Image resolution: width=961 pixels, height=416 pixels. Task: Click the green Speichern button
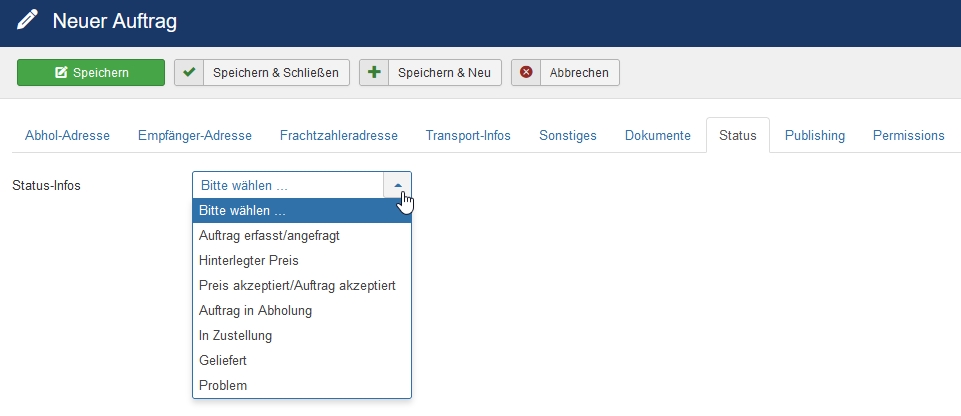pos(91,72)
